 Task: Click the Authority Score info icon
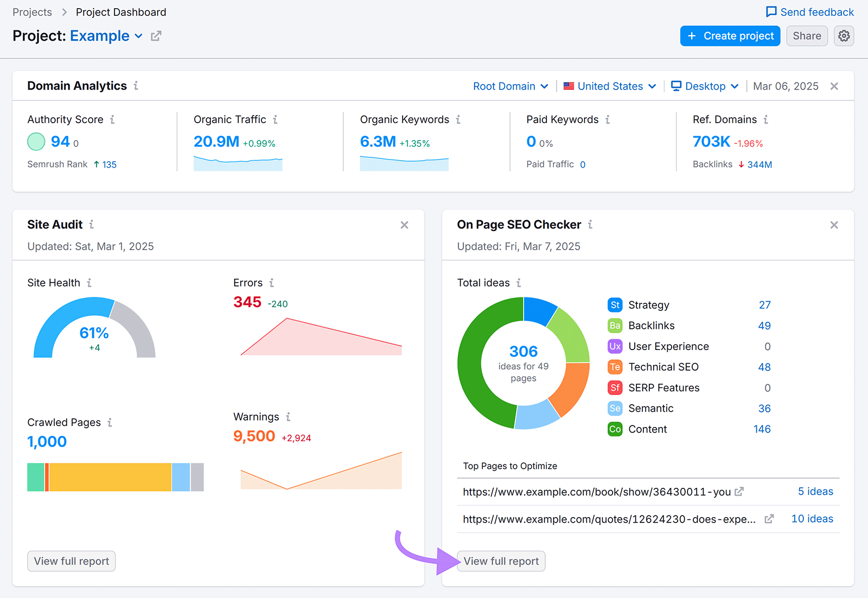[x=113, y=119]
